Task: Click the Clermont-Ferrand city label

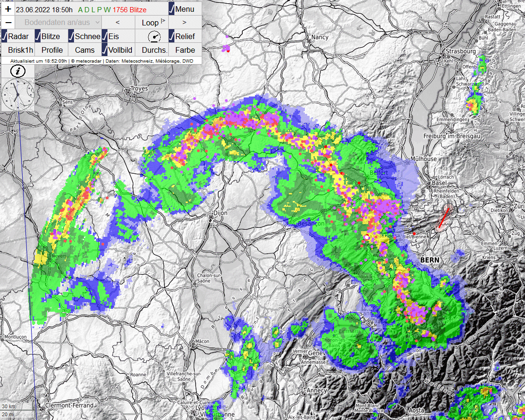Action: (x=69, y=405)
